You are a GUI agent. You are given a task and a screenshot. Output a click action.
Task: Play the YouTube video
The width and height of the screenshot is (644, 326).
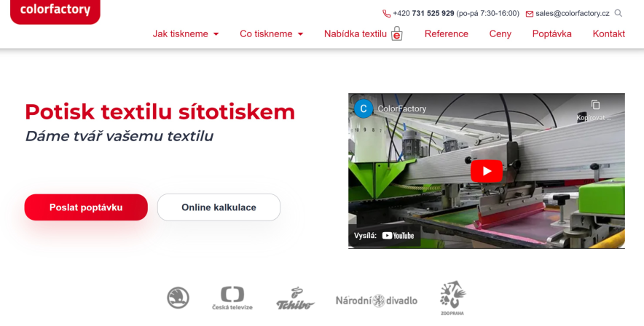point(487,171)
